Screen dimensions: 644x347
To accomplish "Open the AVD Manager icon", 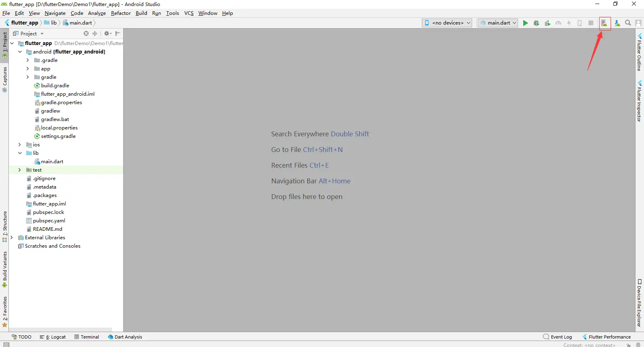I will click(604, 23).
